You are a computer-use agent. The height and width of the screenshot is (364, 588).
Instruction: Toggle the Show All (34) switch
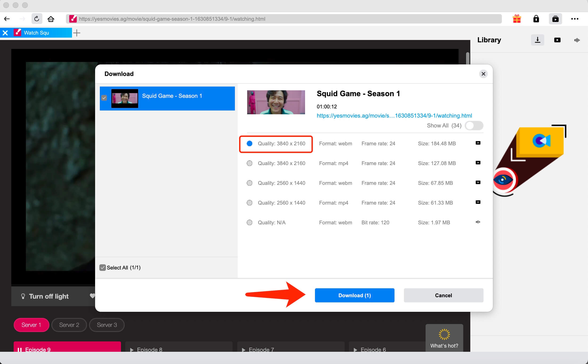[474, 126]
